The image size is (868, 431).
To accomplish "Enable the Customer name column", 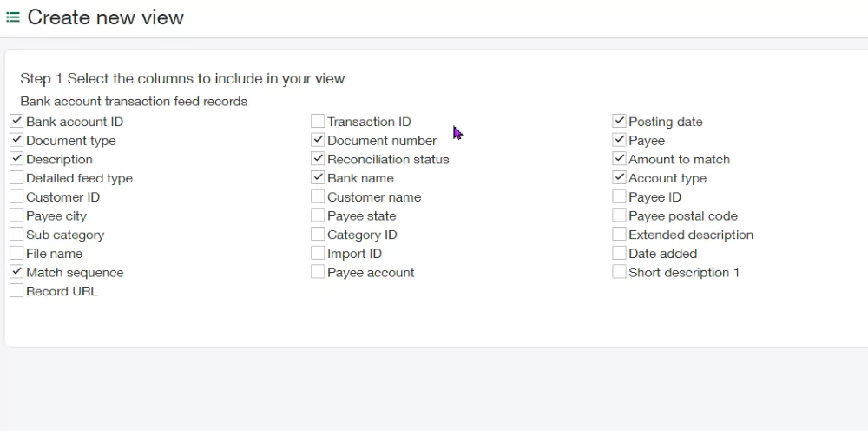I will (x=318, y=197).
